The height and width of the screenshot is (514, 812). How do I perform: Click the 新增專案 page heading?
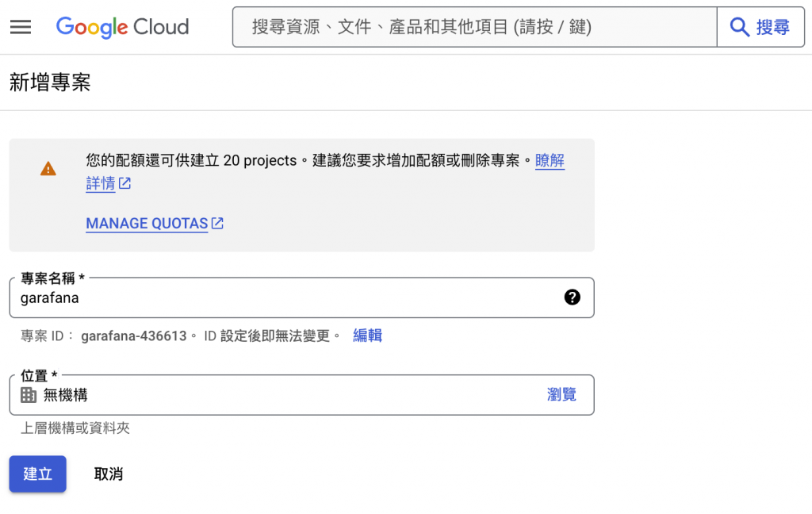tap(50, 82)
